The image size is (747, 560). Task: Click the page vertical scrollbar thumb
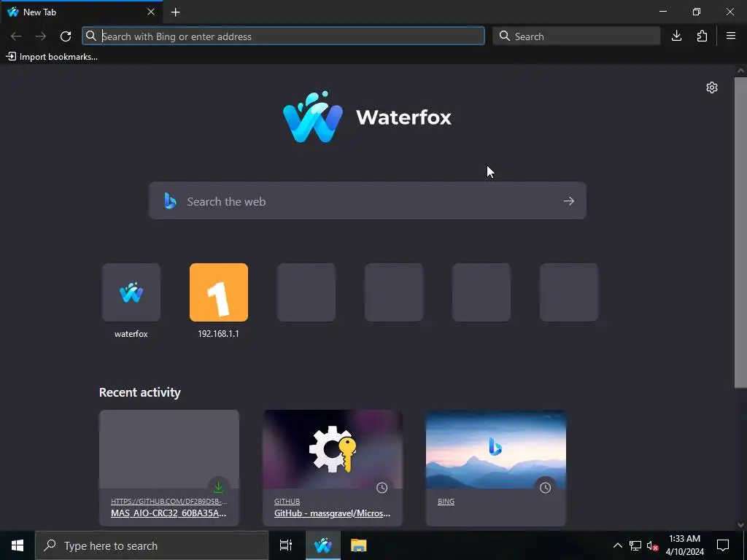[740, 233]
